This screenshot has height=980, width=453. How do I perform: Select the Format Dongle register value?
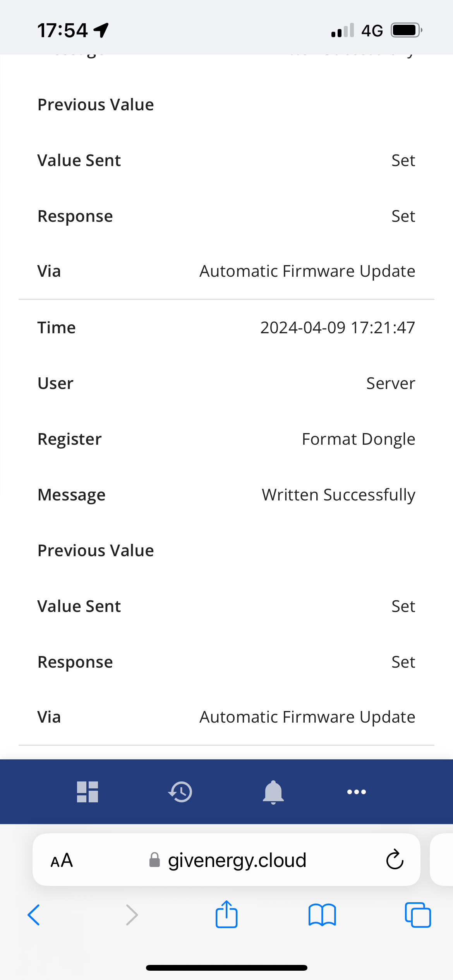pos(359,439)
